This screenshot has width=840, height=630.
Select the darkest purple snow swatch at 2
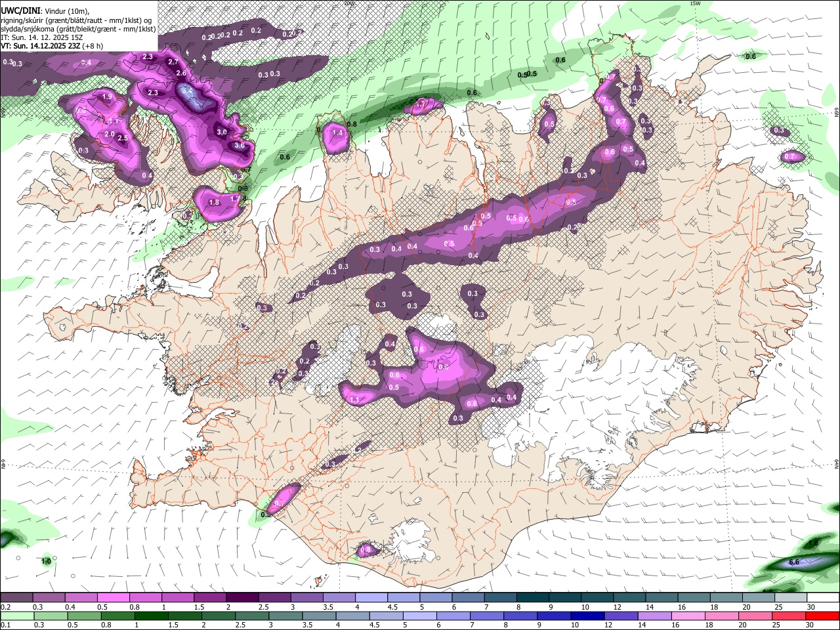tap(241, 598)
